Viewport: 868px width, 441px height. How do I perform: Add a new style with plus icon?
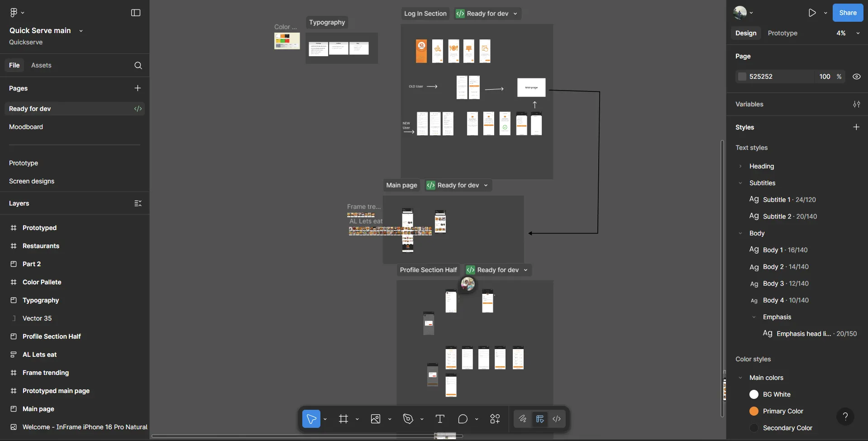tap(856, 127)
